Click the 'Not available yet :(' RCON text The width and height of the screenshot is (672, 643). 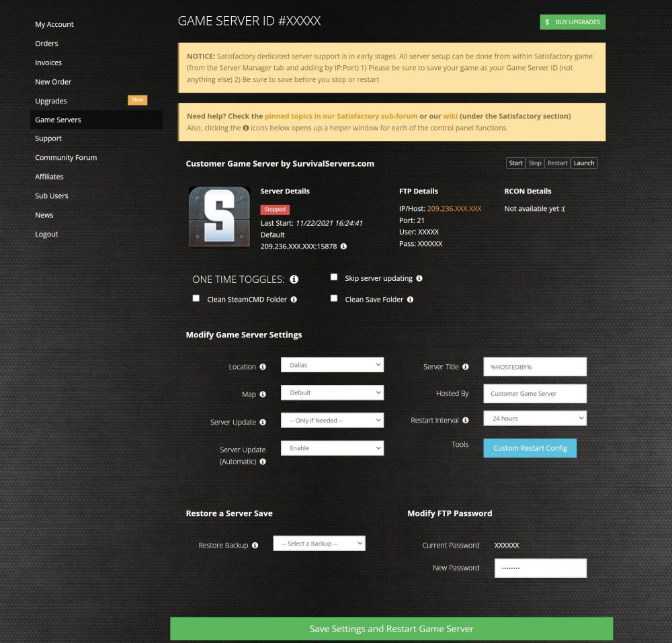534,208
